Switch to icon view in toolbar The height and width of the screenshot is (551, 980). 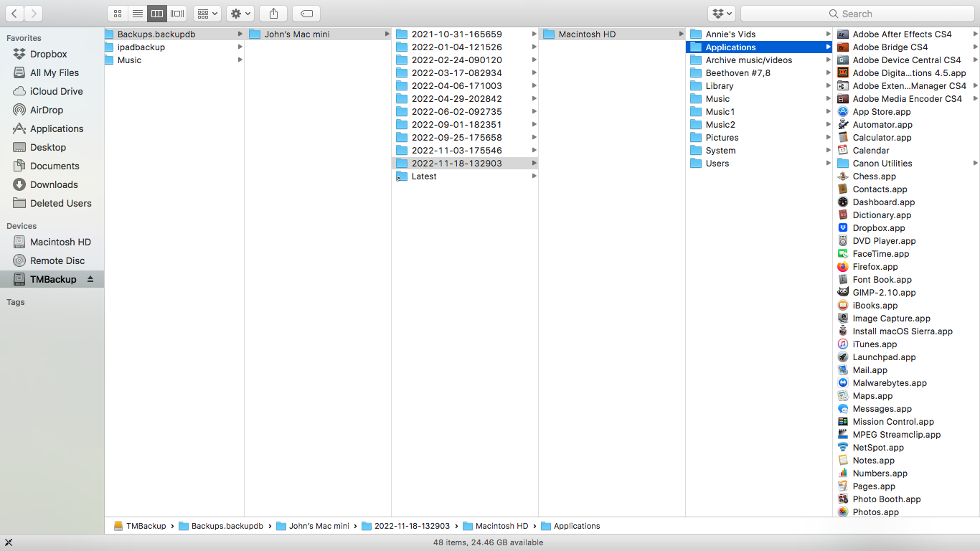(118, 14)
